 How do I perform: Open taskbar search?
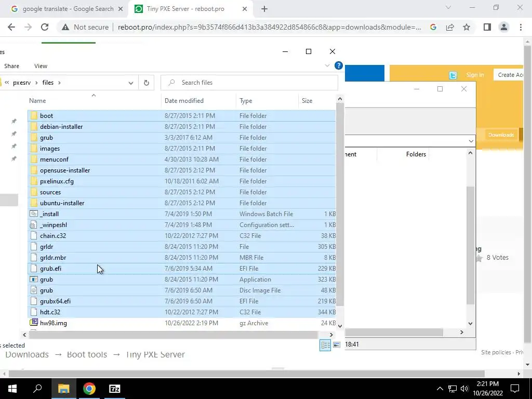click(37, 389)
